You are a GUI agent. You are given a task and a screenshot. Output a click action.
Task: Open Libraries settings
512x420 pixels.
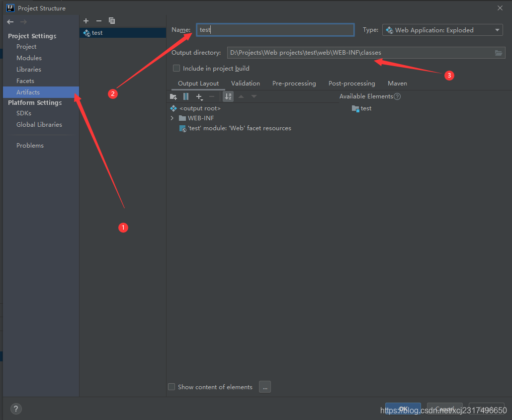tap(29, 70)
